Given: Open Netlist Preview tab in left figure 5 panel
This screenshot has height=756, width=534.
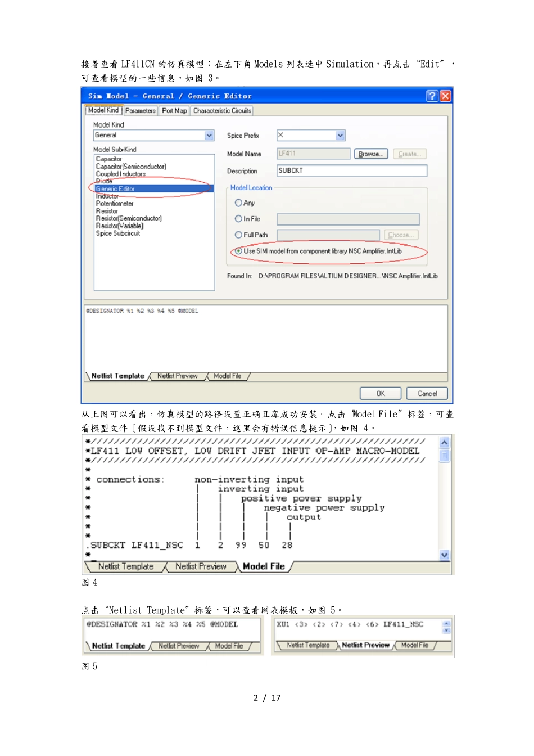Looking at the screenshot, I should 179,646.
